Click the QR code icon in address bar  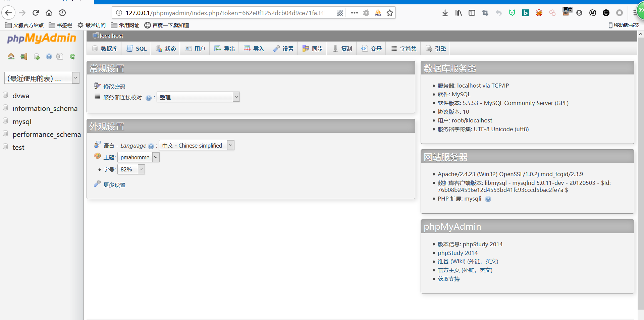[x=340, y=13]
